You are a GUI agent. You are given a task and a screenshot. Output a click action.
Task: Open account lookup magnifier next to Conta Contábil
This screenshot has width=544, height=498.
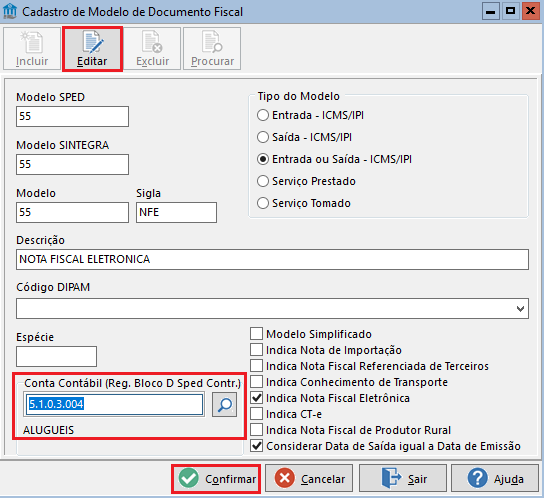point(224,404)
